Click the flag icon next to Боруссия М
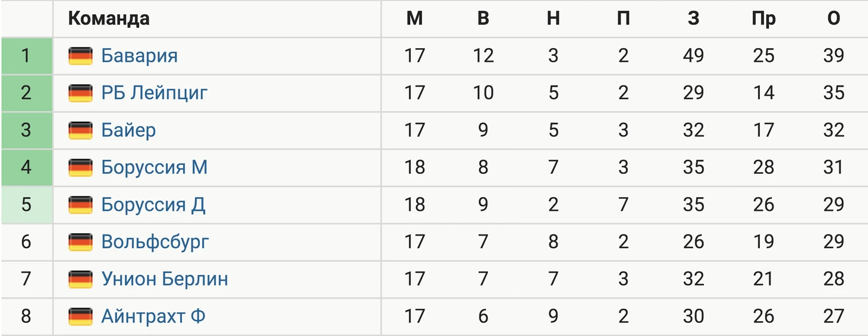Viewport: 868px width, 336px height. click(x=80, y=167)
